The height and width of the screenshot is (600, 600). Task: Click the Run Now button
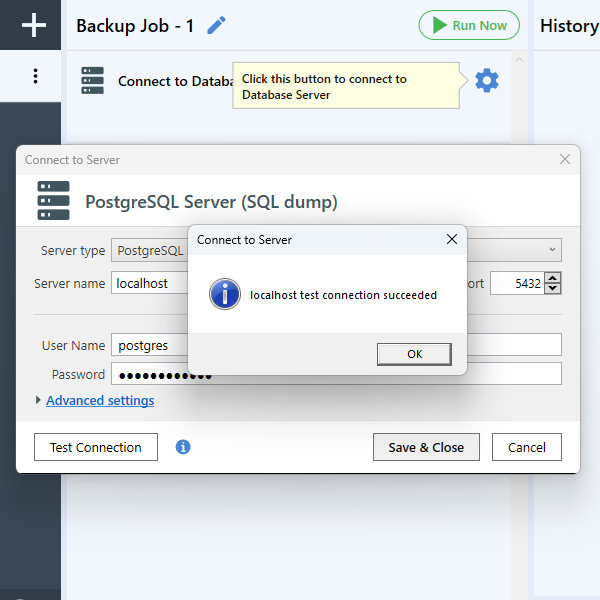[469, 25]
